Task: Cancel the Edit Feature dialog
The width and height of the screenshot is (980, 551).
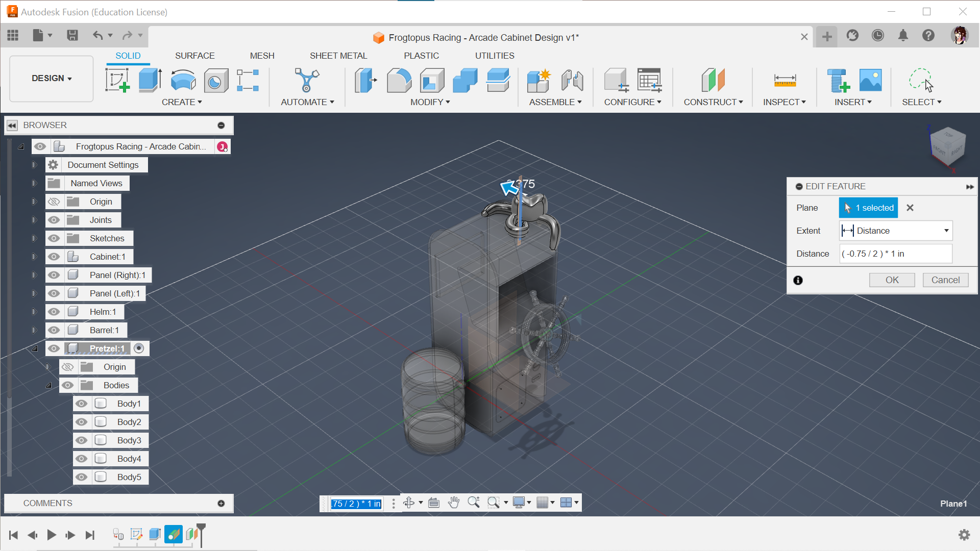Action: 945,280
